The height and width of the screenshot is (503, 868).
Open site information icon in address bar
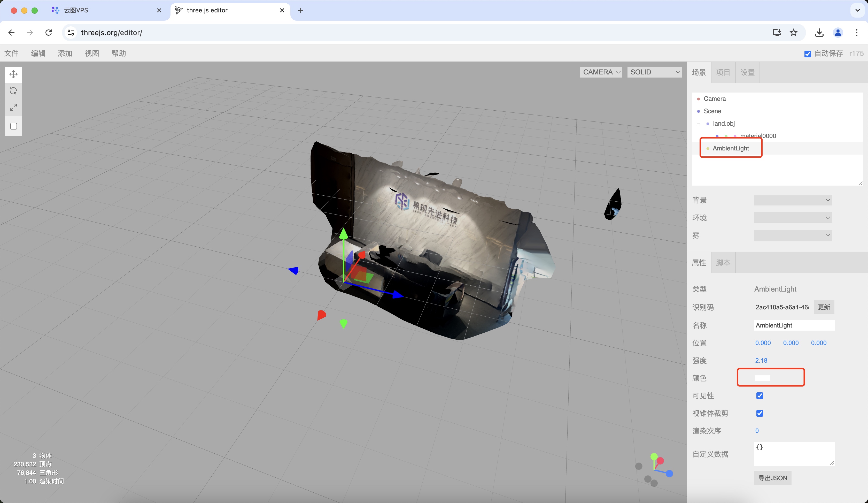[x=71, y=32]
